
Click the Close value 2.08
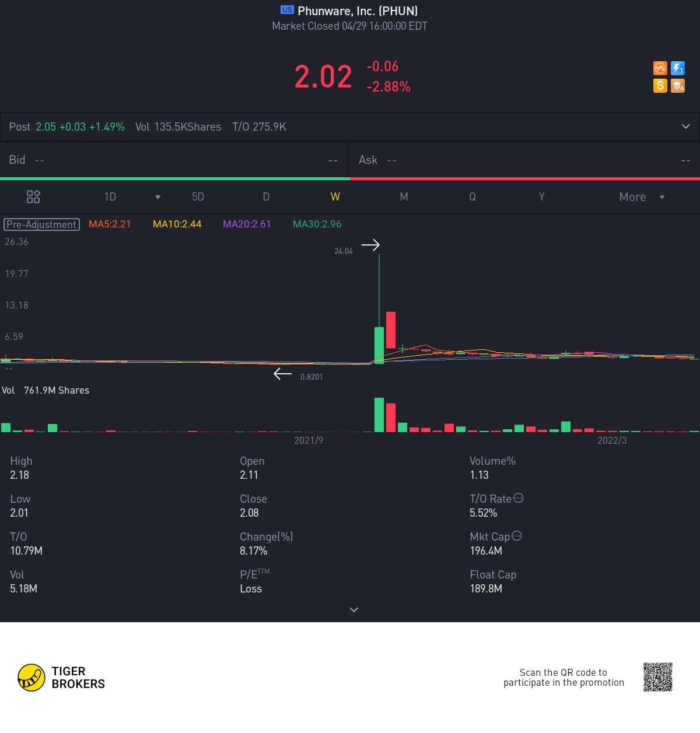(249, 513)
